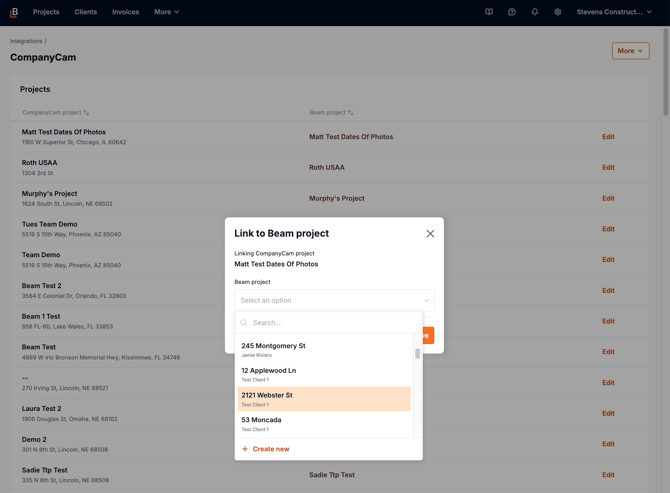Edit the Tues Team Demo row
Viewport: 670px width, 493px height.
pos(608,229)
